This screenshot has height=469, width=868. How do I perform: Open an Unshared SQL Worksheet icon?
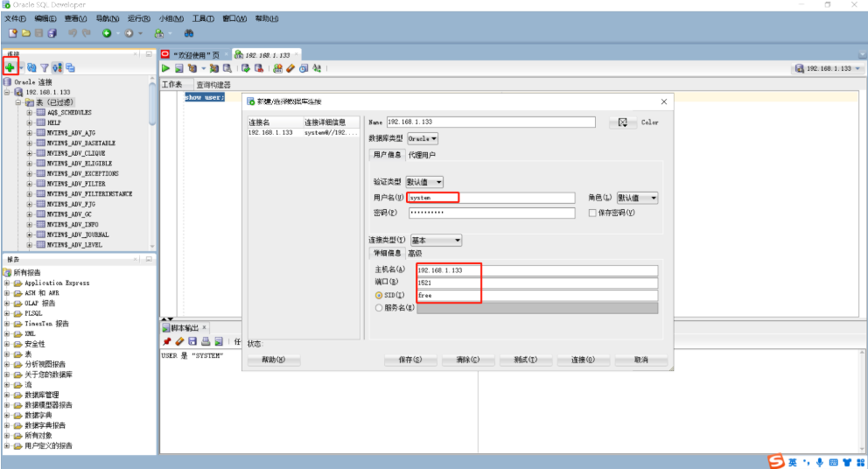277,68
